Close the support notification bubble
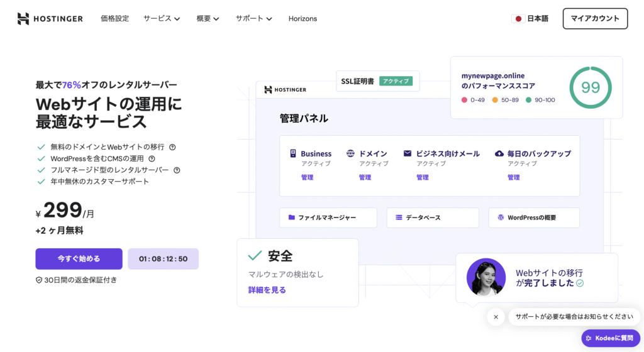 click(496, 317)
